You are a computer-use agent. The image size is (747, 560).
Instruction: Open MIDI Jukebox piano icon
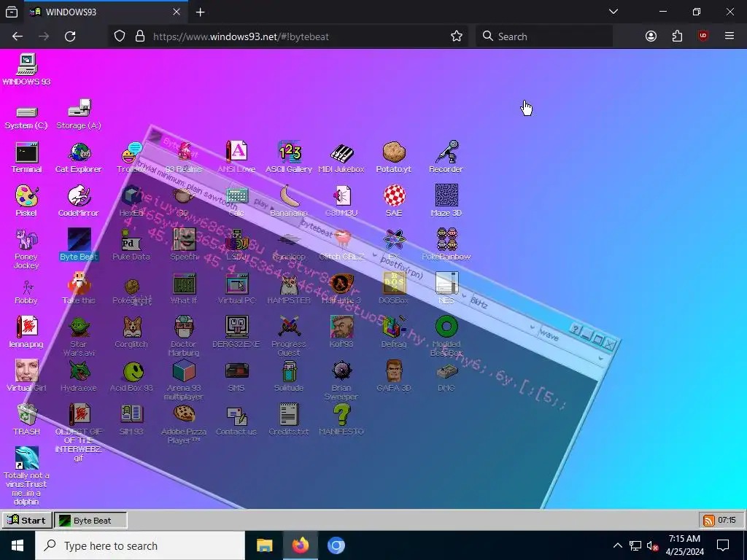coord(341,152)
